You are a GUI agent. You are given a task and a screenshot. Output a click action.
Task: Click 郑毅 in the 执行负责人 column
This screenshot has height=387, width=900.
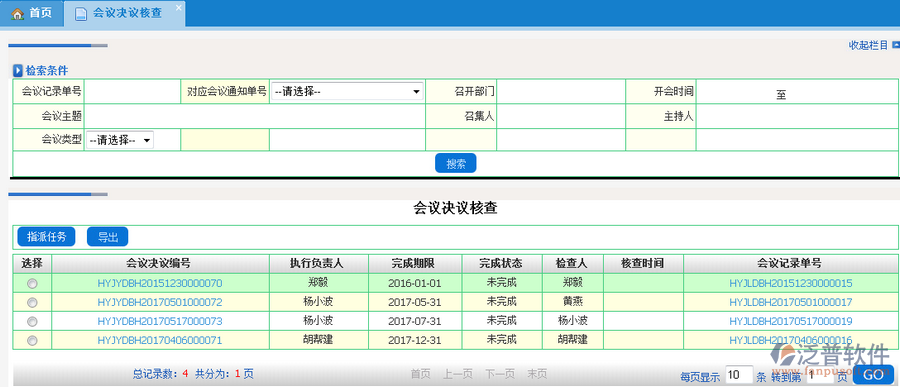(x=319, y=282)
